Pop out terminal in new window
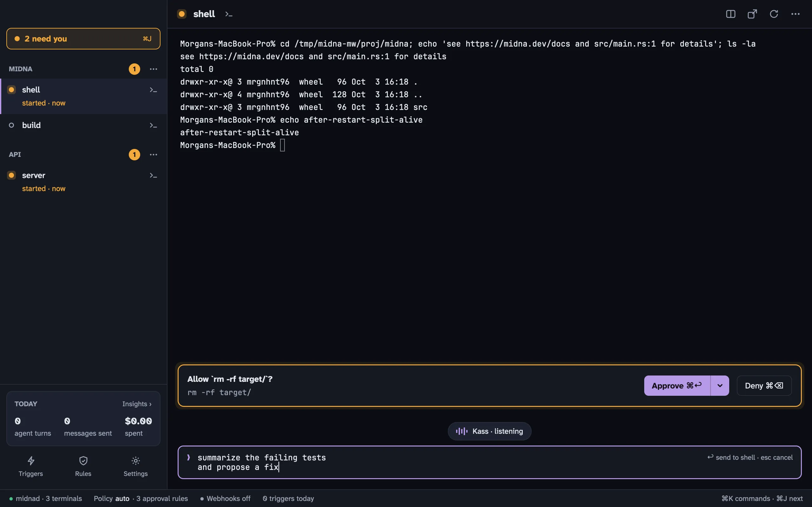The width and height of the screenshot is (812, 507). coord(752,14)
